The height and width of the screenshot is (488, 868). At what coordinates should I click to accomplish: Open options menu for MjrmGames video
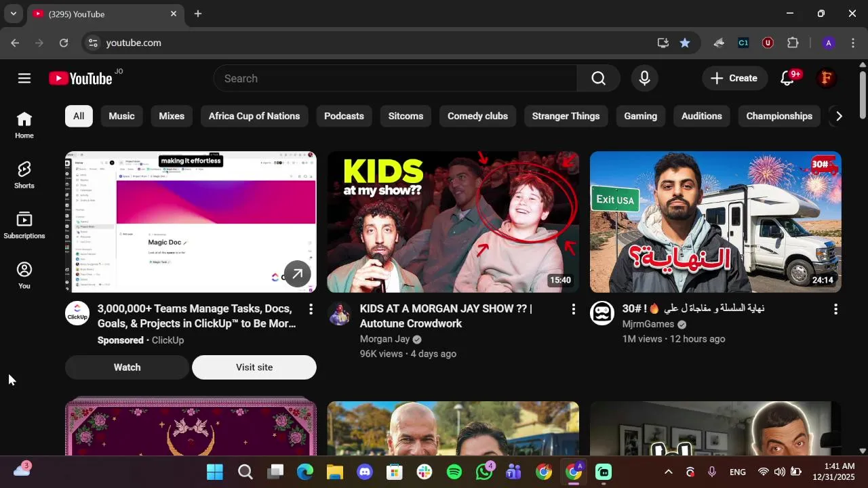click(x=835, y=309)
